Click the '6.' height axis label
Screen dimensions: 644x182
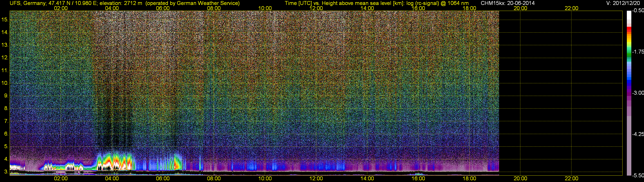click(6, 134)
